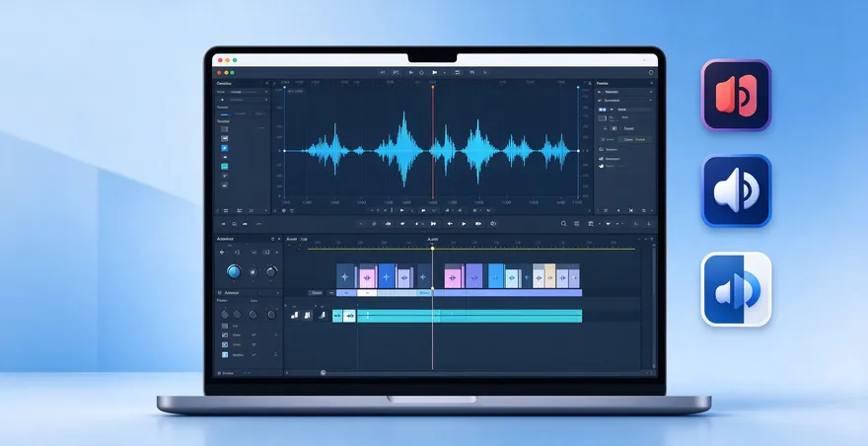Click the waveform icon in transport bar
868x446 pixels.
388,224
